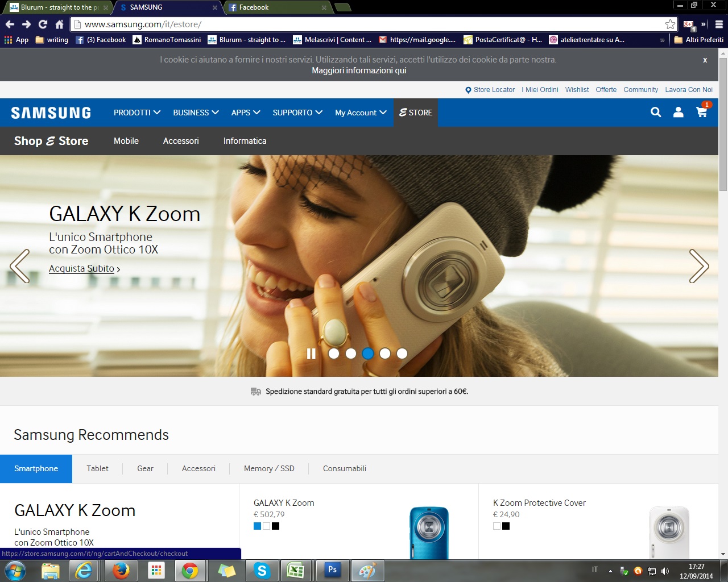The height and width of the screenshot is (582, 728).
Task: Open the Informatica store category
Action: click(245, 141)
